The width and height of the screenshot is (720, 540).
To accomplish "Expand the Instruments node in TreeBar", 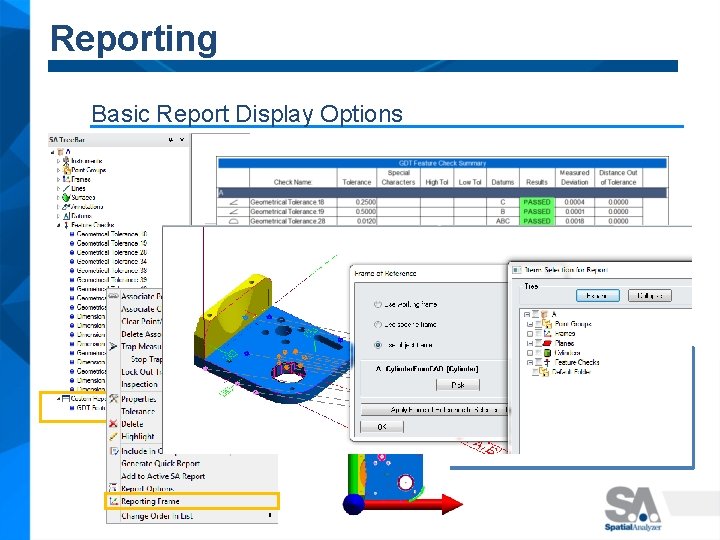I will click(x=58, y=161).
